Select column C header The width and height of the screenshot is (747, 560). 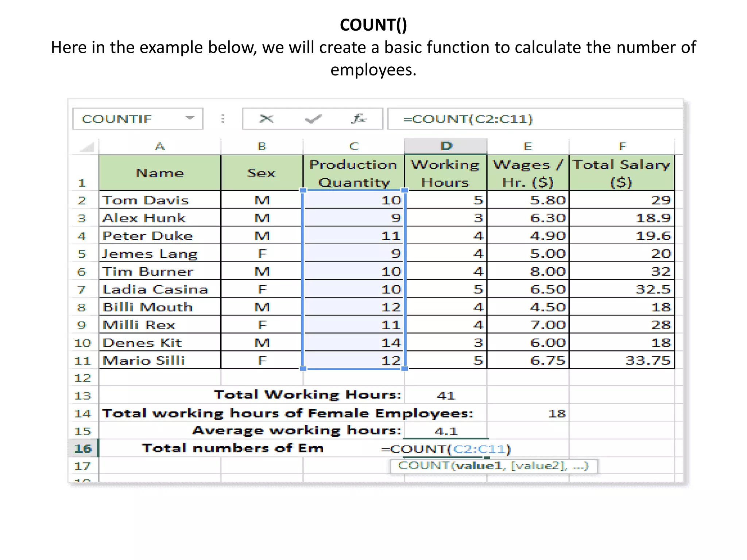(354, 147)
